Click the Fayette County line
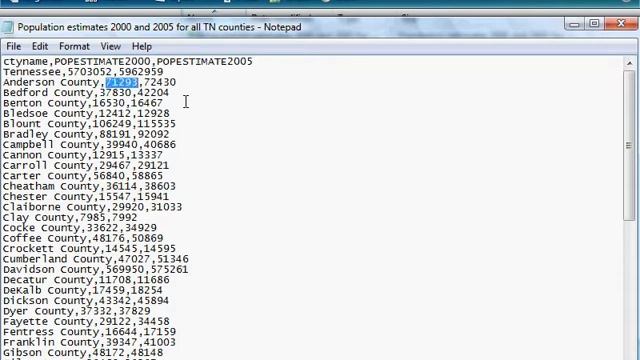Screen dimensions: 640x360 (86, 322)
